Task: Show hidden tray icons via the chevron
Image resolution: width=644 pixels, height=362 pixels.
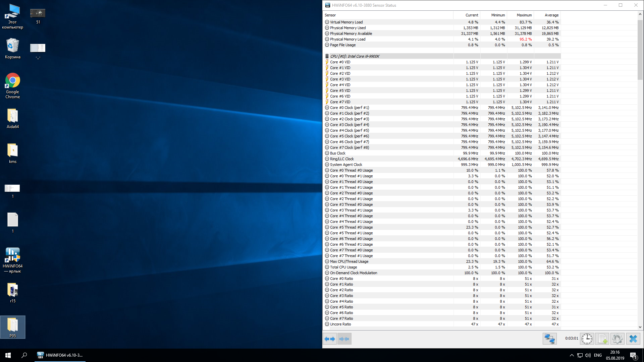Action: [572, 355]
